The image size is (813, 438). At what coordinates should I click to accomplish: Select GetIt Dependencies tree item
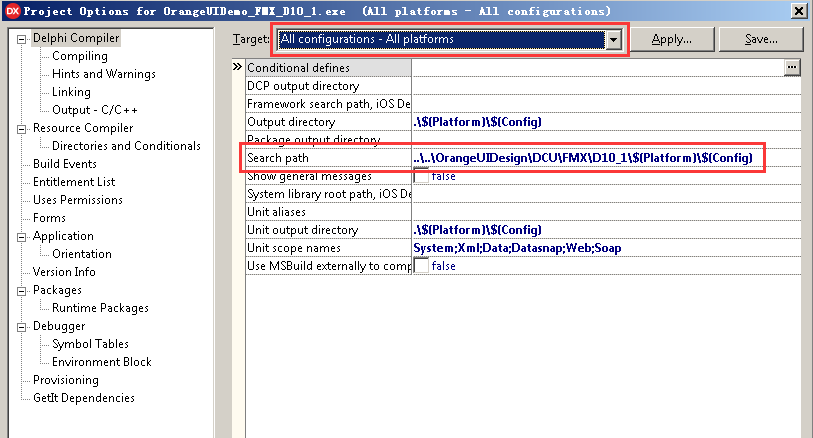83,398
